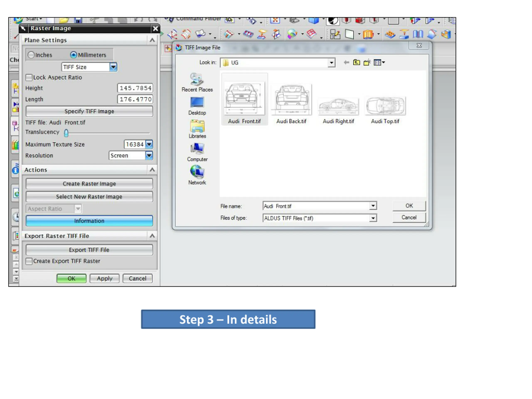Click OK in the TIFF Image File dialog

pyautogui.click(x=409, y=206)
